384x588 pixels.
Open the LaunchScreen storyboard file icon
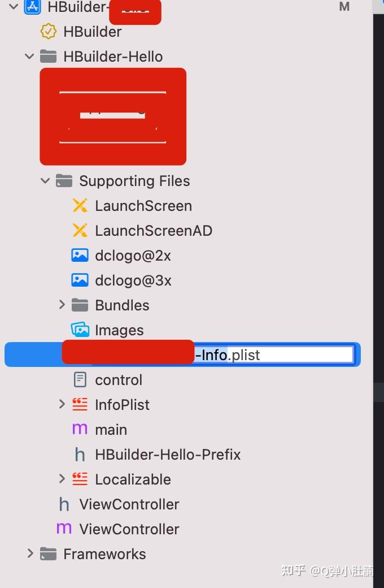coord(80,205)
